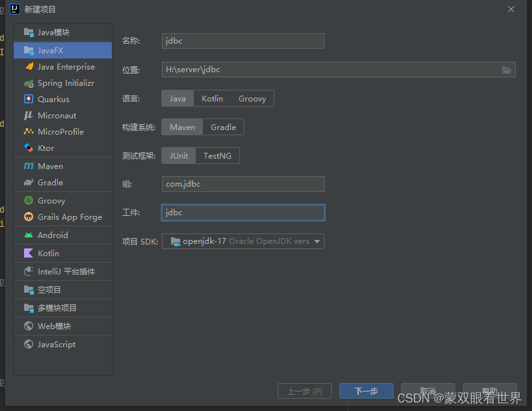Focus the 位置 location field
This screenshot has height=411, width=532.
[339, 70]
